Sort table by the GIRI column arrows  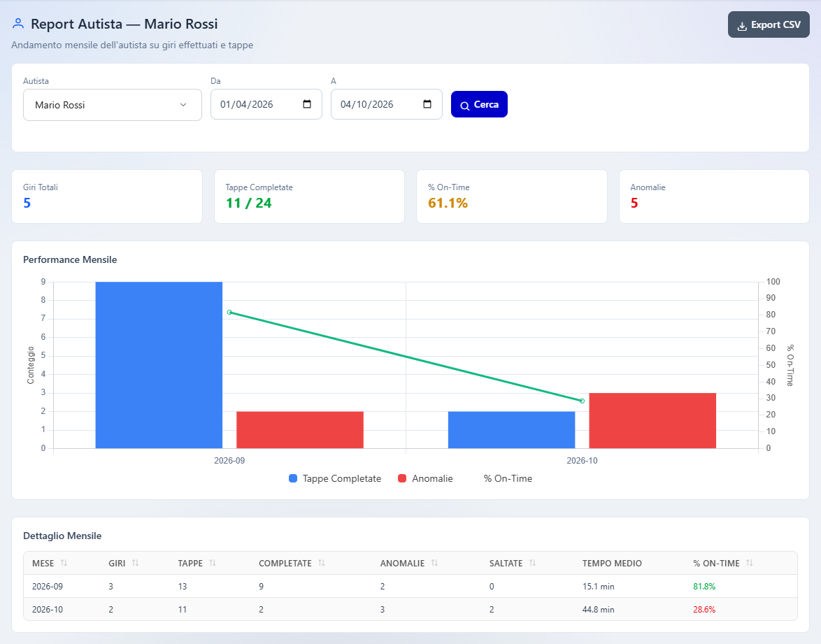tap(135, 563)
